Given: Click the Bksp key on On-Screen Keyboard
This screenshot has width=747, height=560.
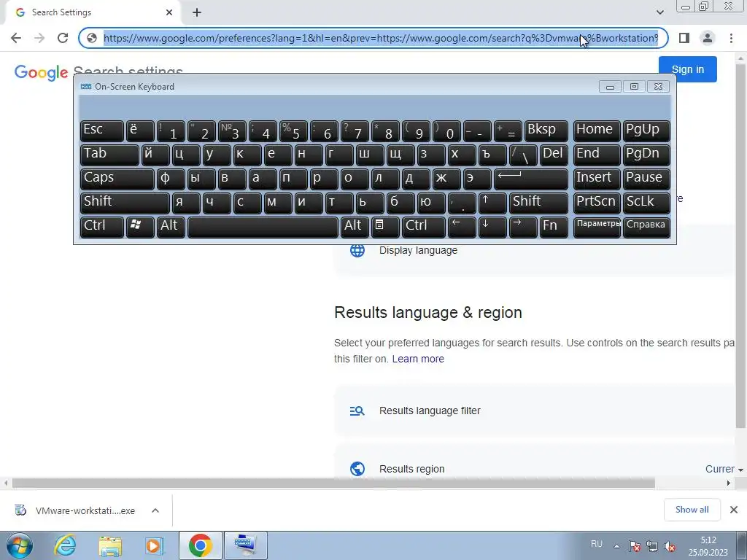Looking at the screenshot, I should (x=546, y=131).
